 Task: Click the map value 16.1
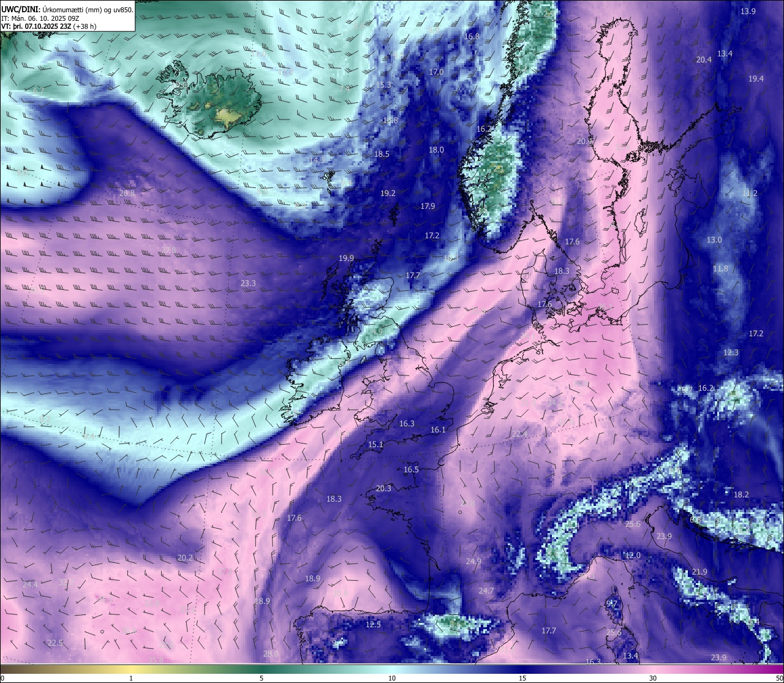point(438,430)
